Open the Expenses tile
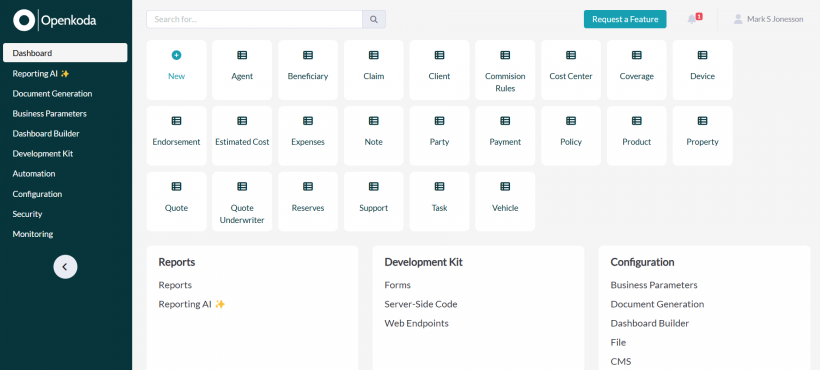This screenshot has width=820, height=370. 308,136
